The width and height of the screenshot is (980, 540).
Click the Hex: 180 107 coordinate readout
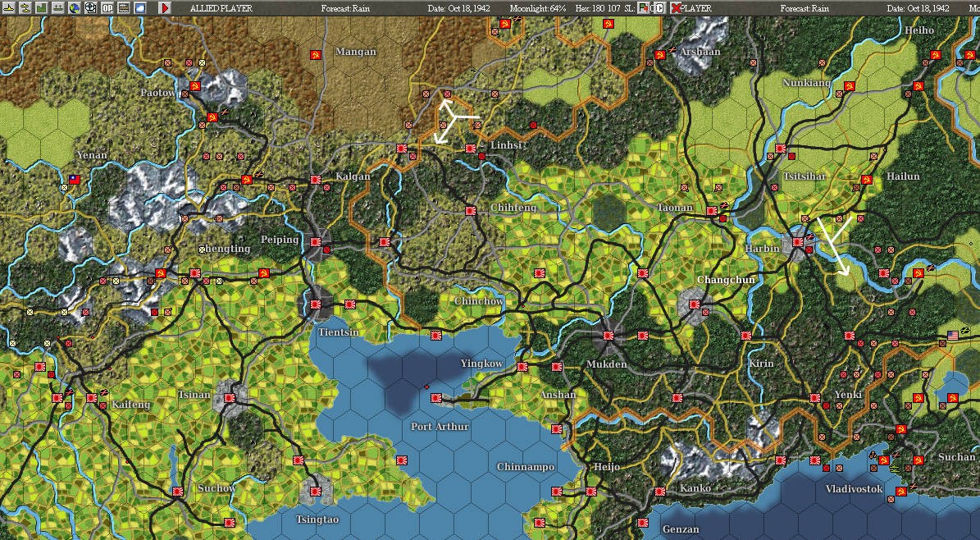pos(598,9)
